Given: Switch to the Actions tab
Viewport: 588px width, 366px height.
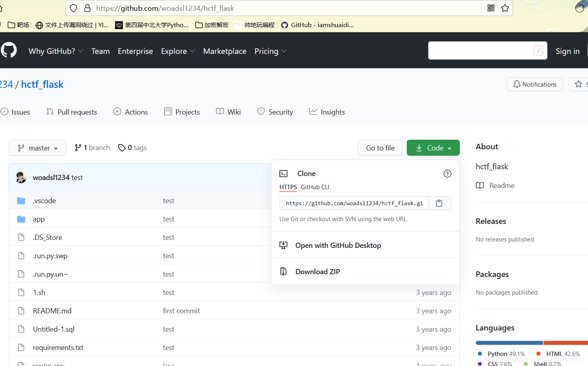Looking at the screenshot, I should [131, 112].
